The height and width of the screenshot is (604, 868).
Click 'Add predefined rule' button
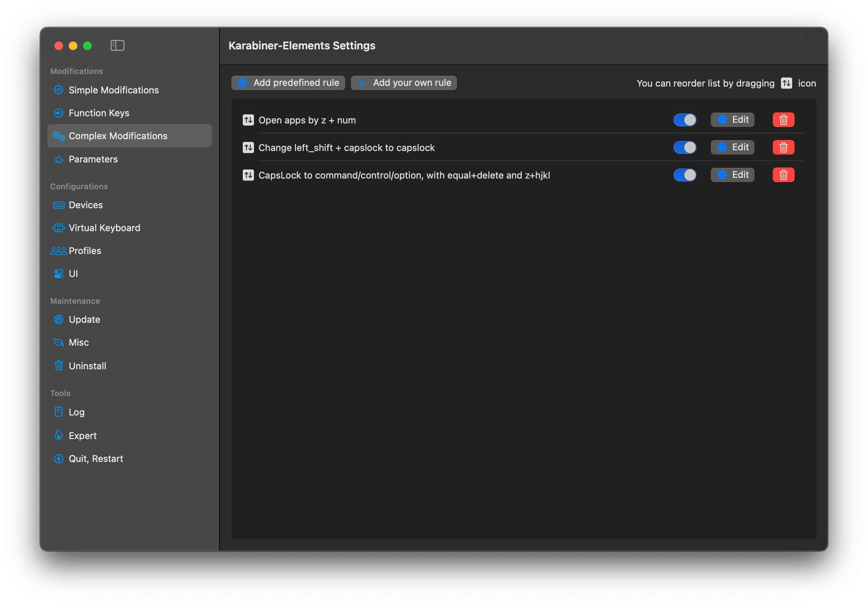coord(288,83)
